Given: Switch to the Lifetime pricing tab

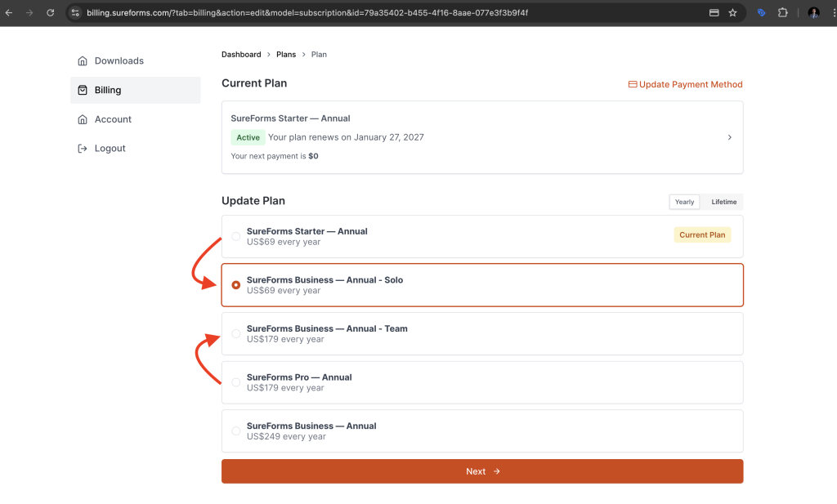Looking at the screenshot, I should [x=723, y=202].
